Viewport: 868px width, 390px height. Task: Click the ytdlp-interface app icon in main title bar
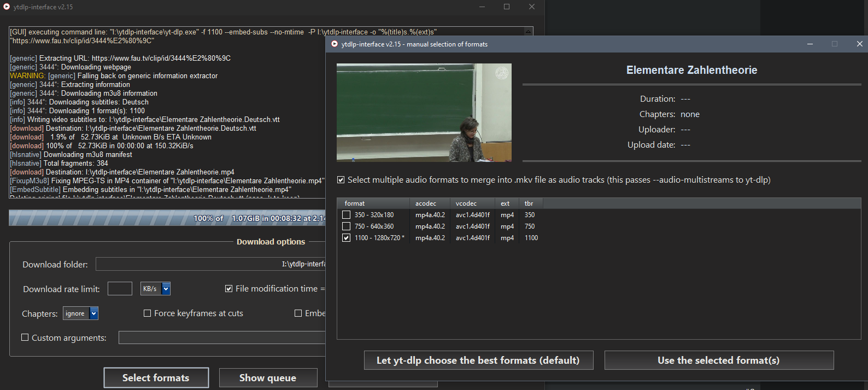pos(7,7)
